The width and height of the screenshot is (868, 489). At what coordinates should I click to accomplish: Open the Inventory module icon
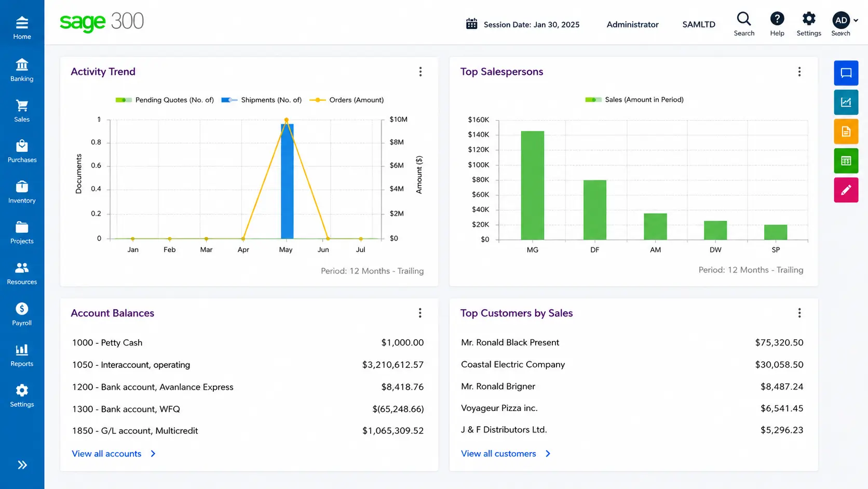[22, 187]
